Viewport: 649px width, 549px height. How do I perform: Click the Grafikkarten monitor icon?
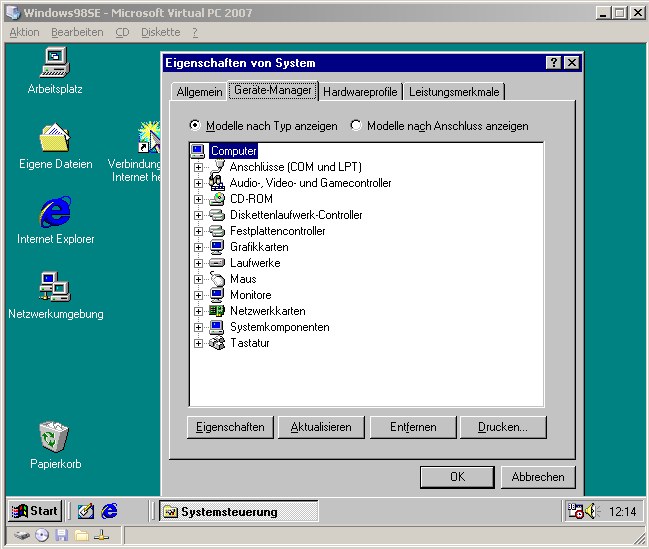tap(217, 247)
